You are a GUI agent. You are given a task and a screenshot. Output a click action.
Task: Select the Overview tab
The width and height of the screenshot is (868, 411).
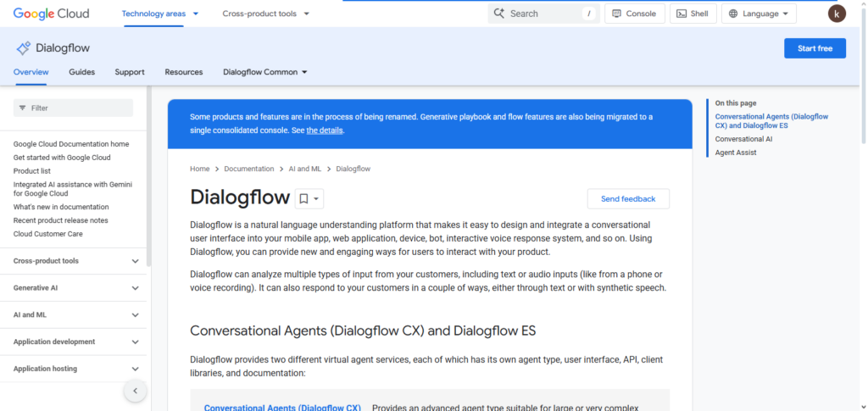pos(31,72)
